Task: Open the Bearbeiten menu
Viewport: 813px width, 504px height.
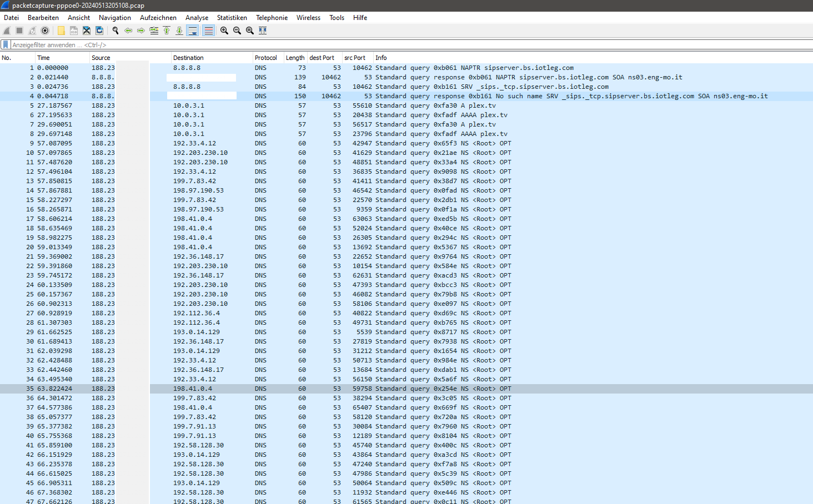Action: click(43, 18)
